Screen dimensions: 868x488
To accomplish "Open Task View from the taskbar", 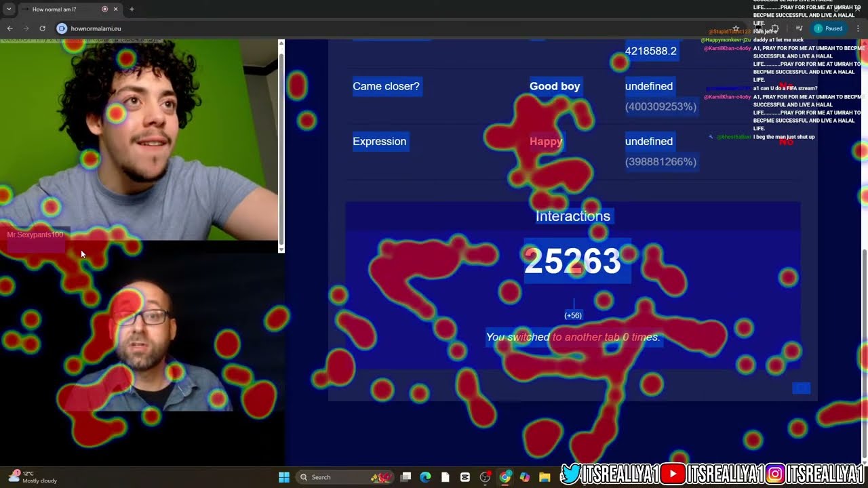I will (406, 477).
